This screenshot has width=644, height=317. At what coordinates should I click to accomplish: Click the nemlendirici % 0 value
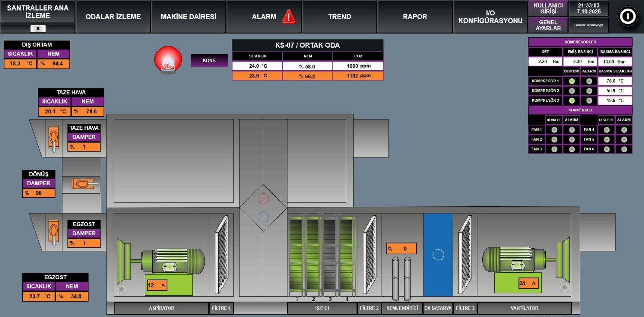click(x=401, y=249)
